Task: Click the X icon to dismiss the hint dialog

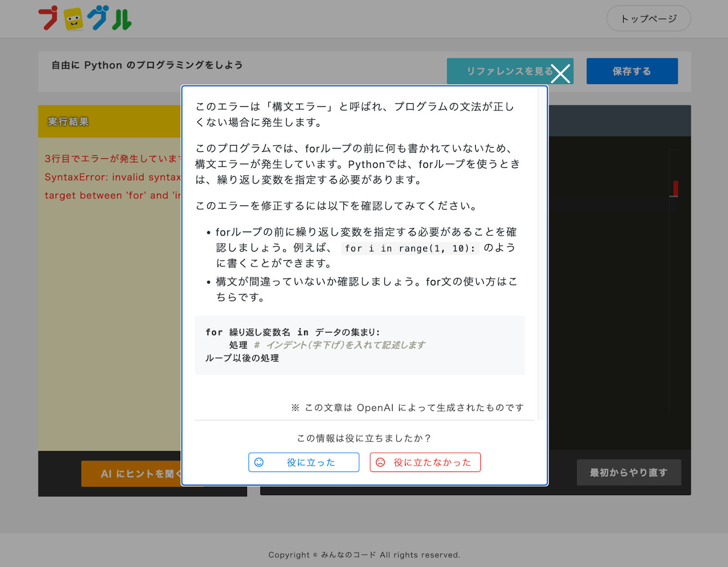Action: (561, 73)
